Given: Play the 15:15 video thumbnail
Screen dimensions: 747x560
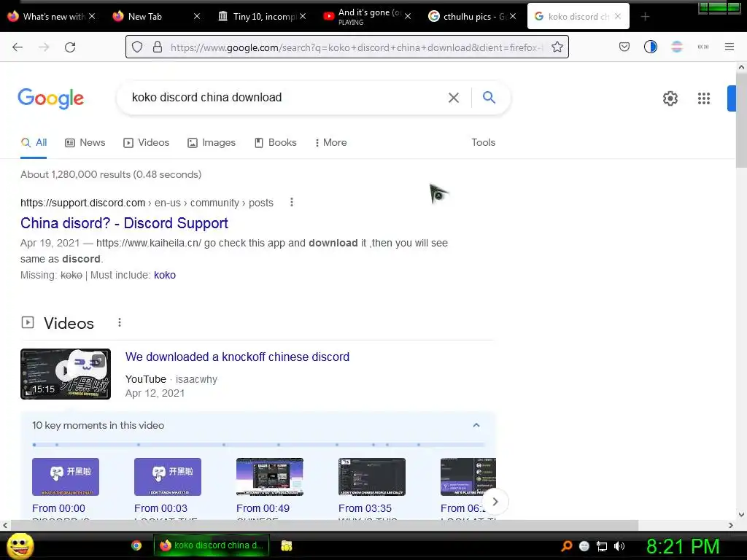Looking at the screenshot, I should coord(66,374).
